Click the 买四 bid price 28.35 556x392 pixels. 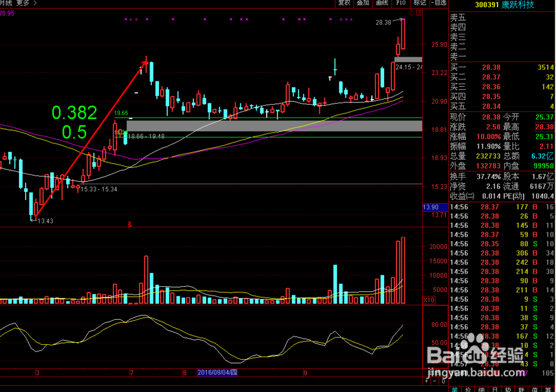491,97
